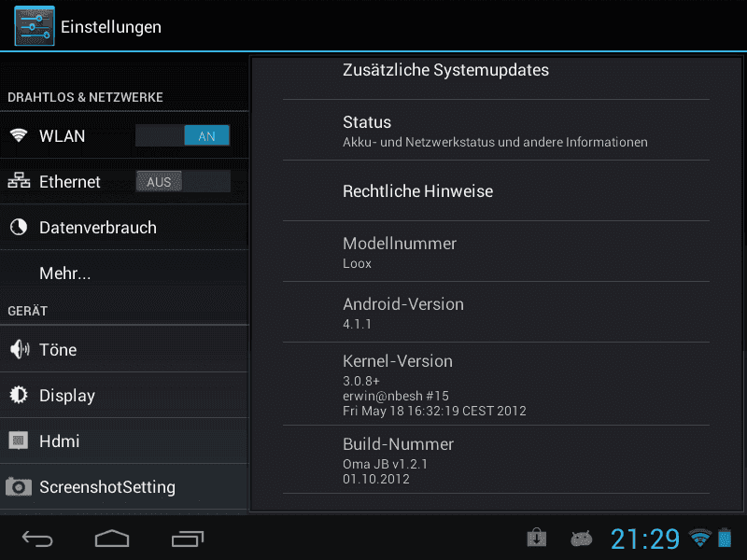Open Mehr... network options
Image resolution: width=747 pixels, height=560 pixels.
[124, 273]
